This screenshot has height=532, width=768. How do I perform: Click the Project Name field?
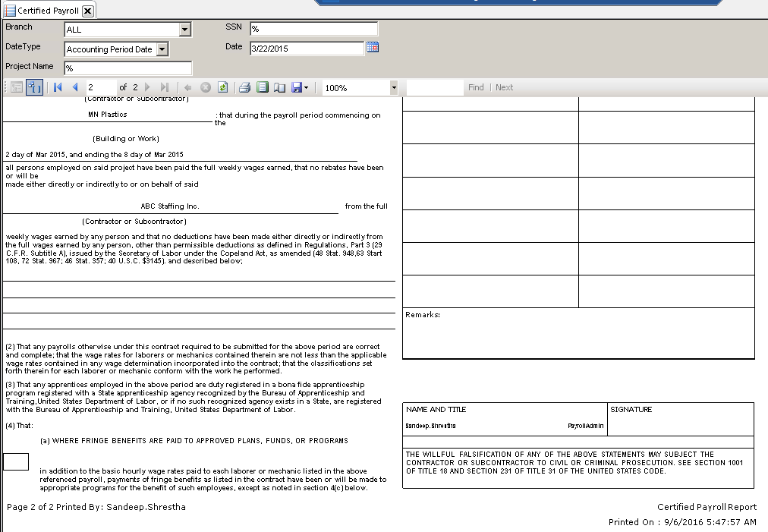[127, 68]
